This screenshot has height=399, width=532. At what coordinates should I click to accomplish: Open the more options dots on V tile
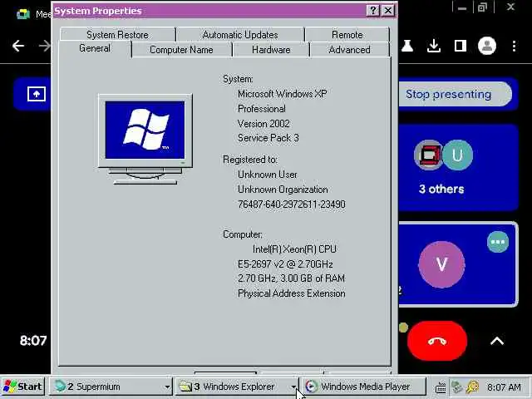coord(498,242)
